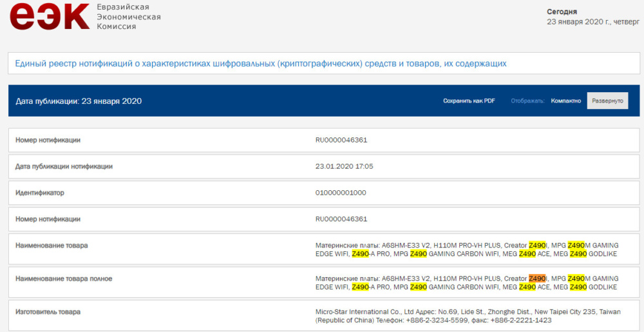The image size is (644, 332).
Task: Click the Наименование товара полное row label
Action: coord(64,278)
